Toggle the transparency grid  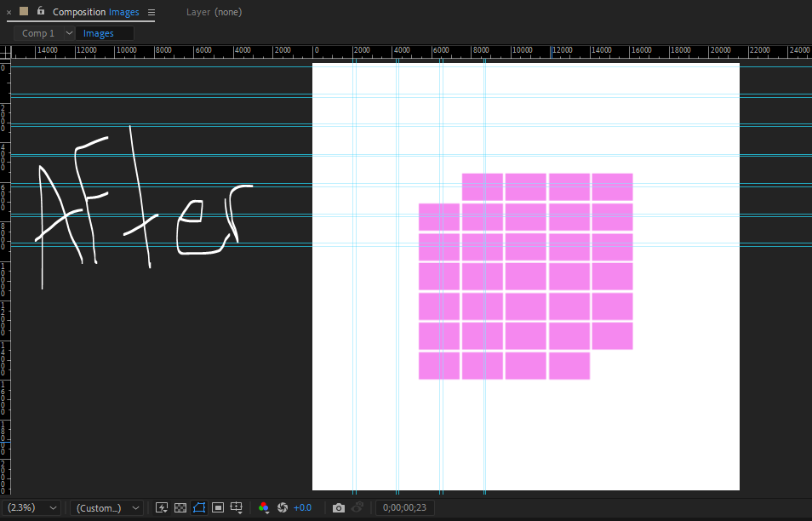tap(180, 507)
